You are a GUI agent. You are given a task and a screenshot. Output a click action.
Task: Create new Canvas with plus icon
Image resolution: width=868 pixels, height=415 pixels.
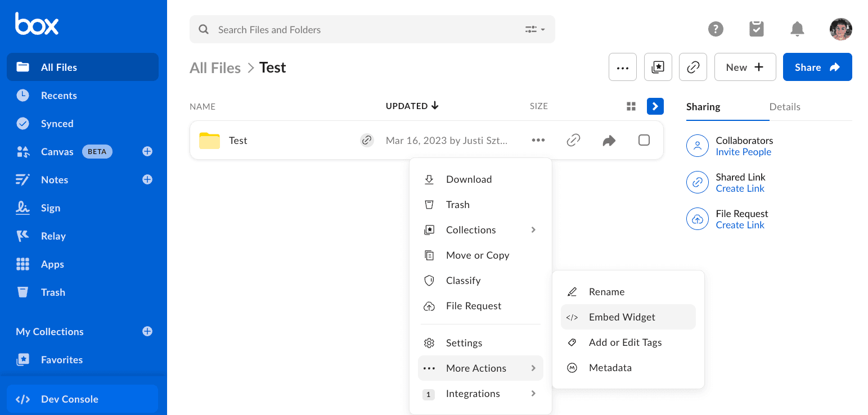[147, 151]
